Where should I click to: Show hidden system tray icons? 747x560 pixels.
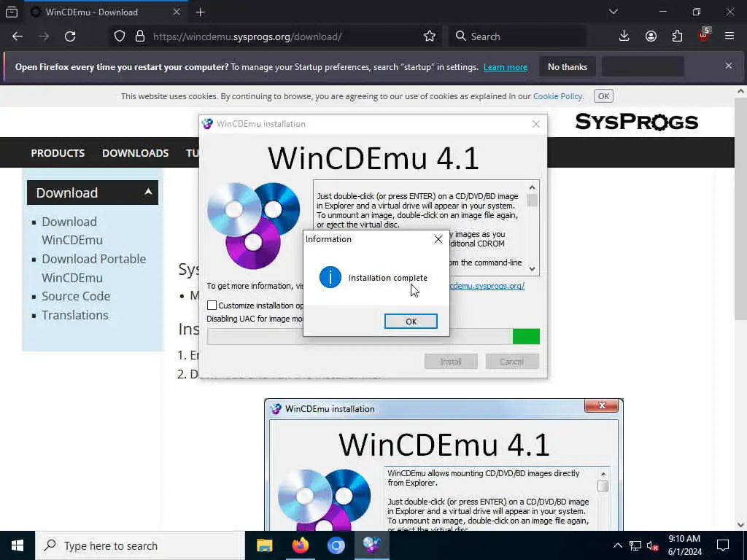pyautogui.click(x=617, y=545)
